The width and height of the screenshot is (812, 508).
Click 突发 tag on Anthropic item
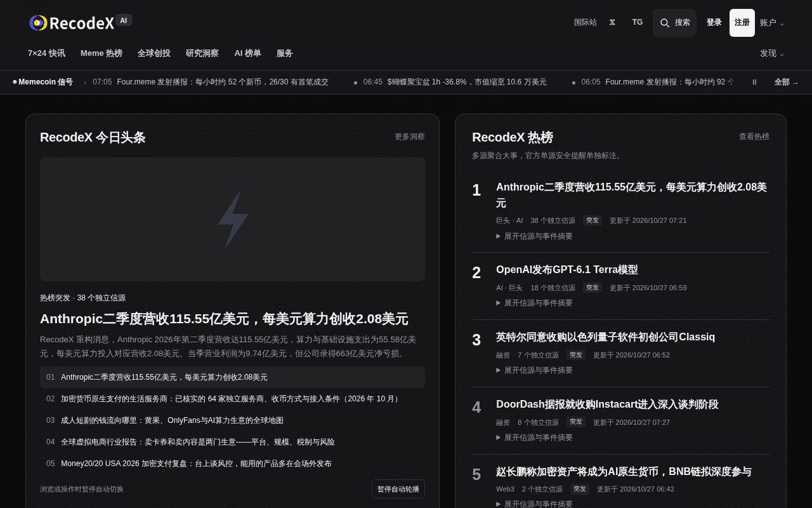[593, 220]
